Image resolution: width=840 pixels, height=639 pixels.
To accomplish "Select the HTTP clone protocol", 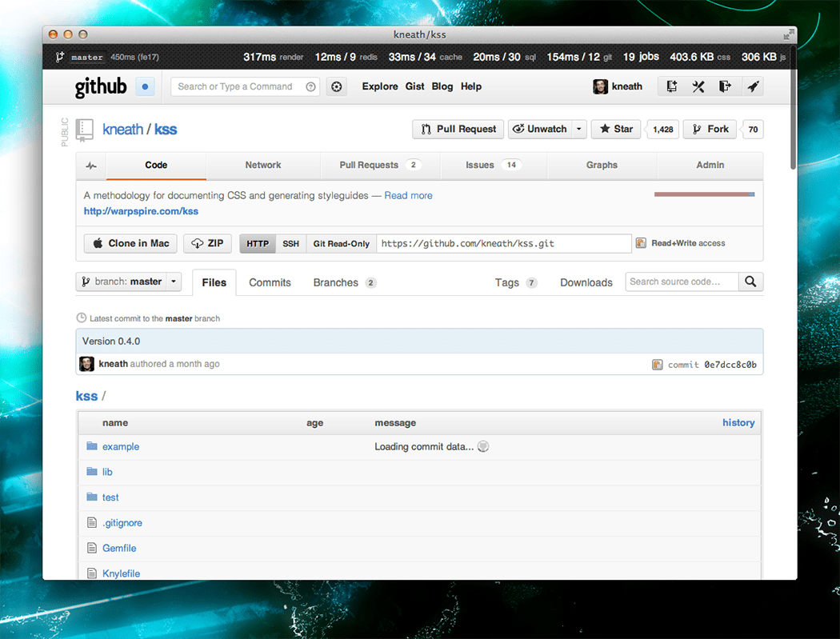I will point(258,244).
